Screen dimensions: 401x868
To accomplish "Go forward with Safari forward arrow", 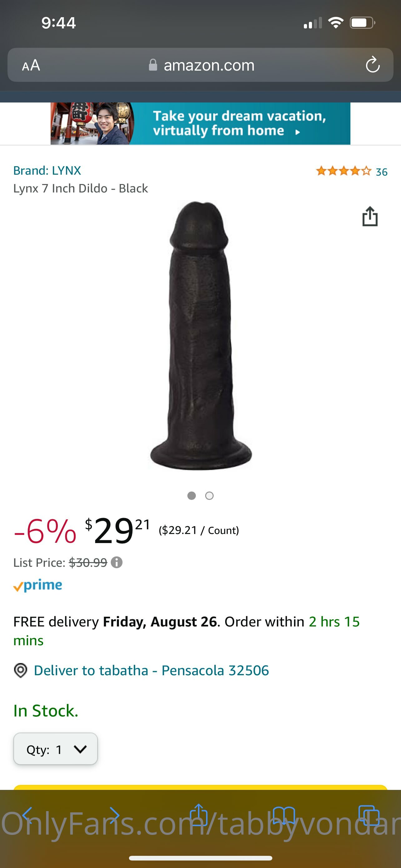I will click(115, 816).
